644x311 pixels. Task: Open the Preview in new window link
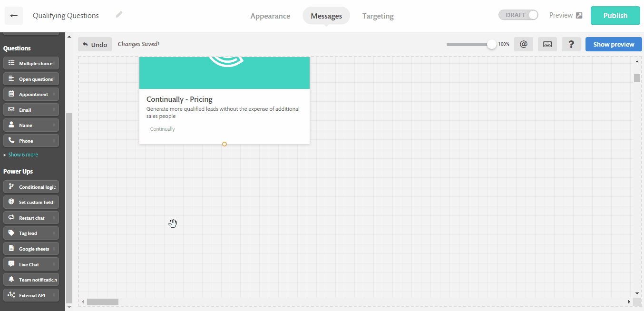tap(565, 15)
